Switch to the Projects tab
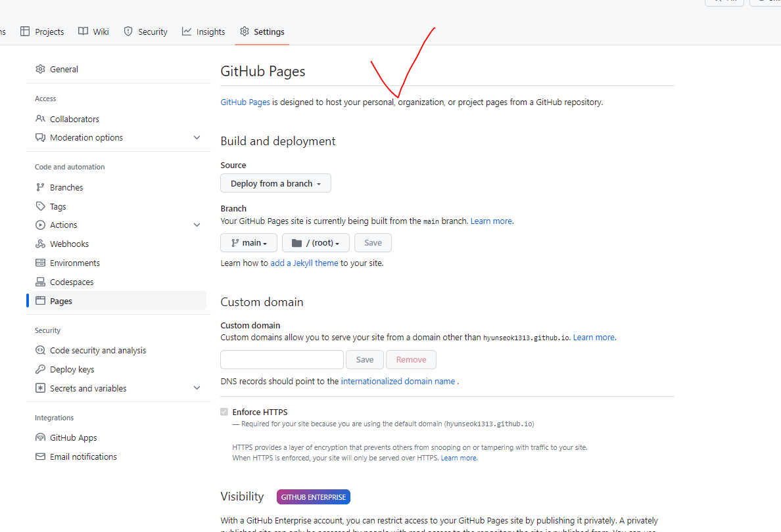The image size is (781, 532). pos(42,32)
